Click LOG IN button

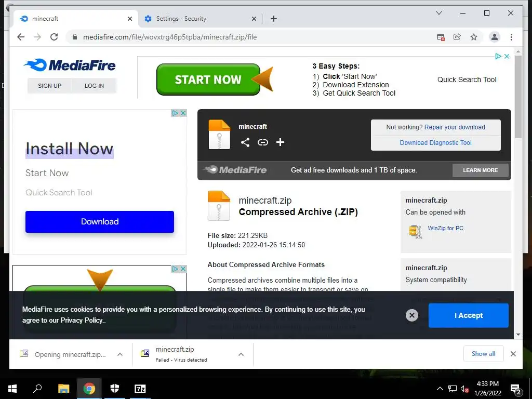(x=94, y=86)
